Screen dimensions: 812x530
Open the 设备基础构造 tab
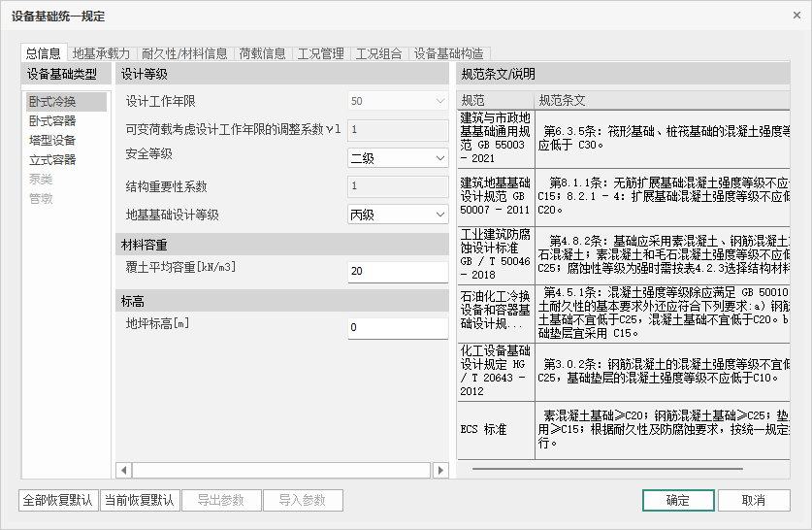click(x=448, y=53)
